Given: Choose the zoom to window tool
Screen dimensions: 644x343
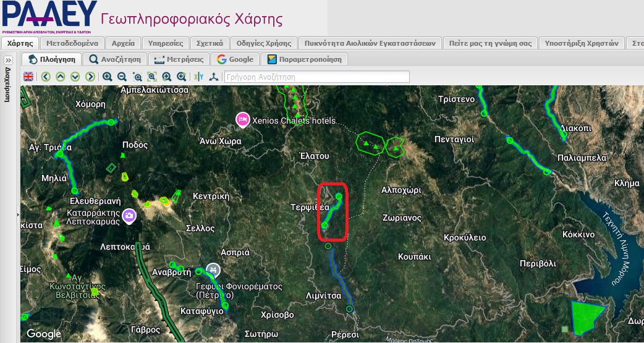Looking at the screenshot, I should (137, 77).
